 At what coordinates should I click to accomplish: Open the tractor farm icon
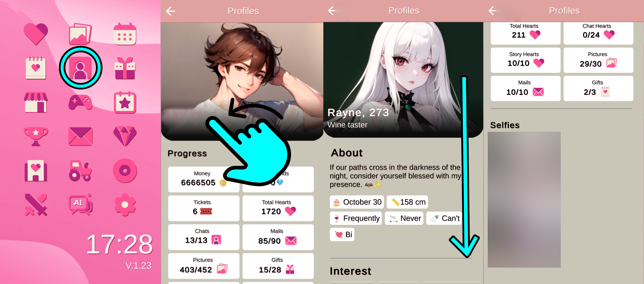[80, 171]
